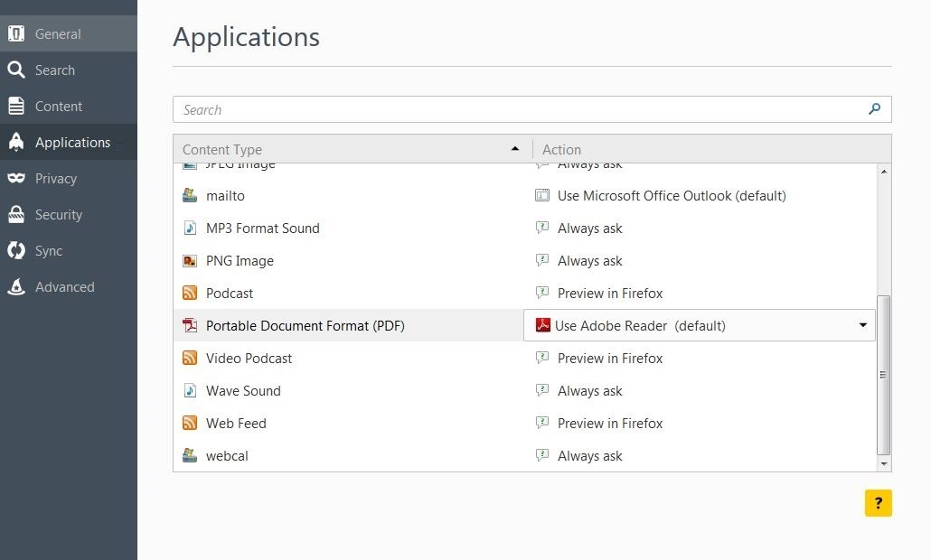Open the yellow help button
The image size is (931, 560).
[x=879, y=503]
